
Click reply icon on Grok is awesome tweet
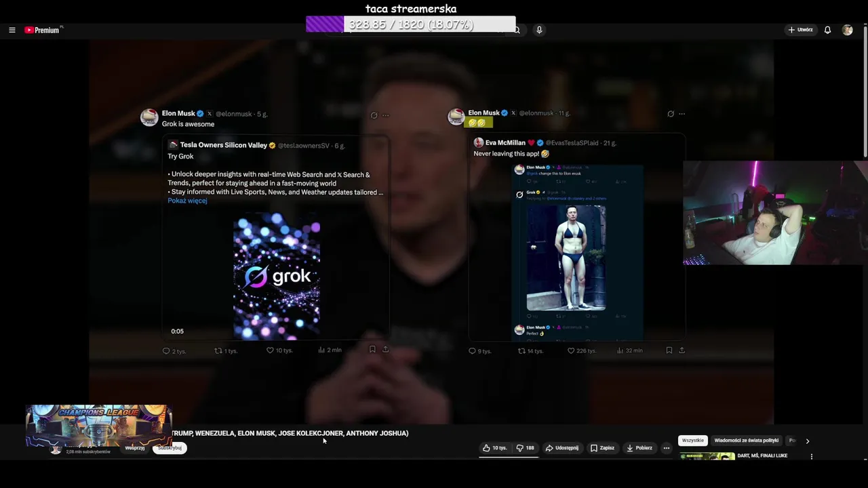coord(166,351)
